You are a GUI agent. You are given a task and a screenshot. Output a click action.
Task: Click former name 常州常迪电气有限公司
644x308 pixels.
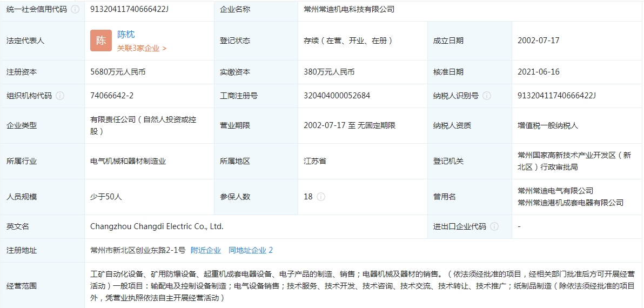pyautogui.click(x=555, y=191)
